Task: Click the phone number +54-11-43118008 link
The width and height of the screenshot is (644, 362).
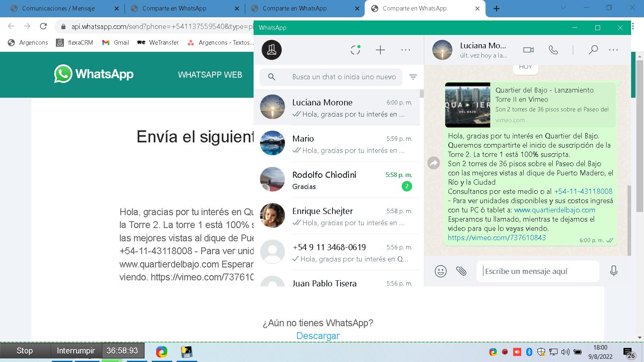Action: point(583,191)
